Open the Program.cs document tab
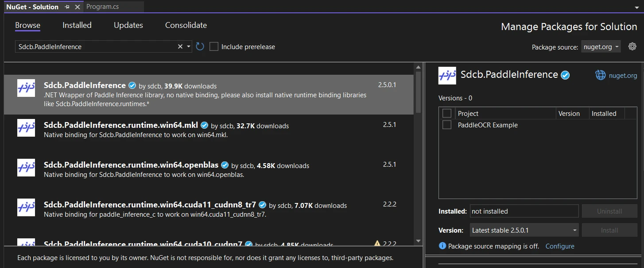This screenshot has height=268, width=644. click(102, 7)
